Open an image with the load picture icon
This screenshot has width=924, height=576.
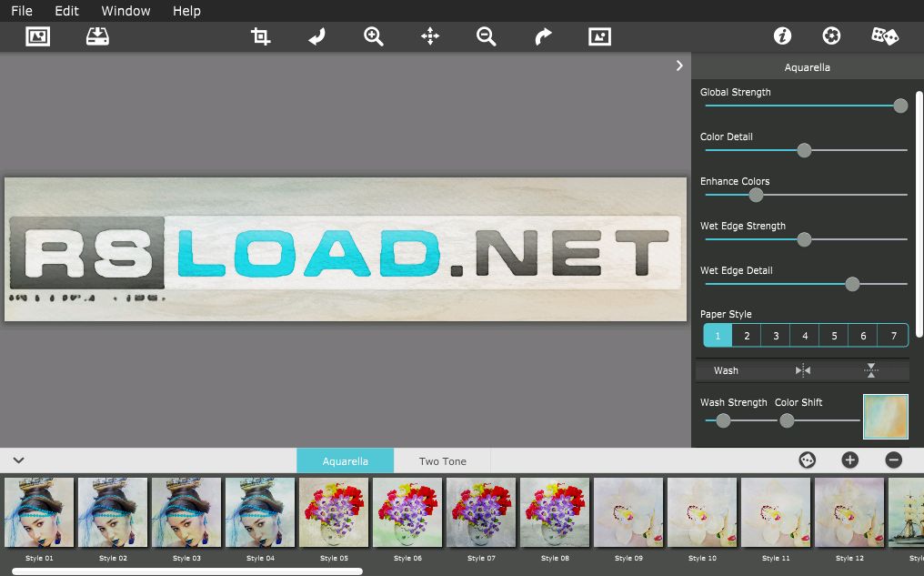pos(37,36)
